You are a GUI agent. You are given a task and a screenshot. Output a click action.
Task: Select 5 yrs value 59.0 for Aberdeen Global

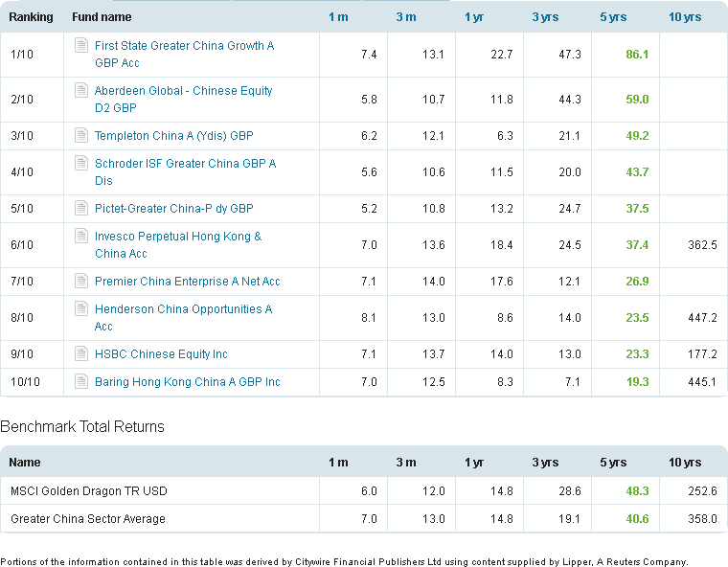point(637,100)
